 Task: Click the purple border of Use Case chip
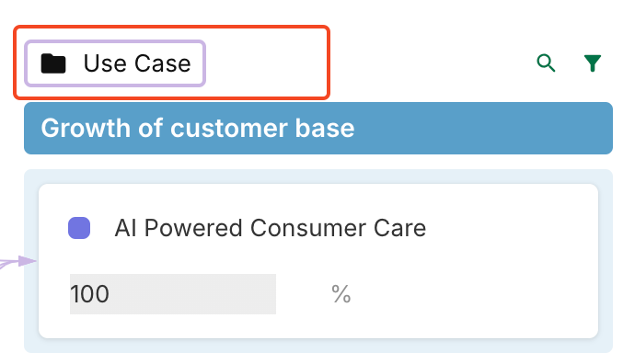115,41
